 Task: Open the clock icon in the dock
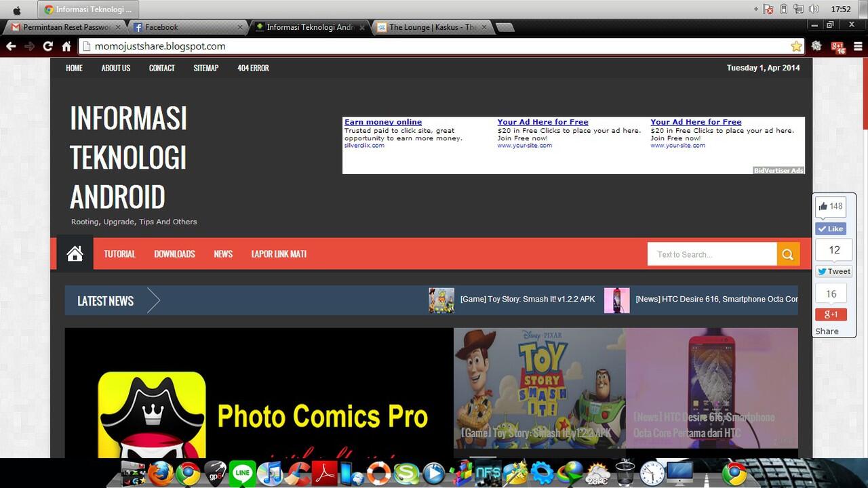coord(652,472)
